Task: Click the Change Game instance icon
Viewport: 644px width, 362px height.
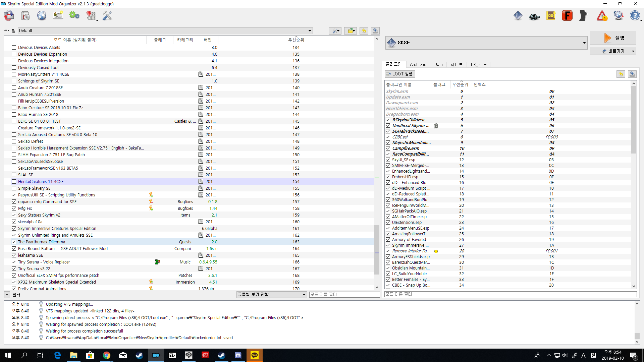Action: click(9, 15)
